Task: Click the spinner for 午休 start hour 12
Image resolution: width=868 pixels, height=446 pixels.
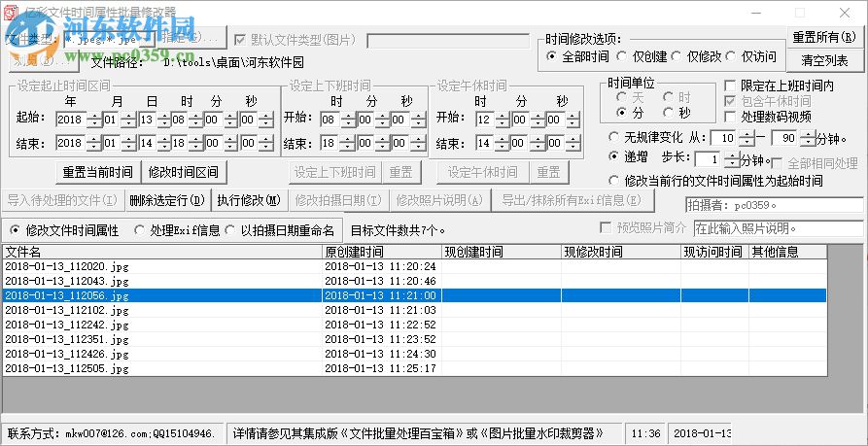Action: [503, 120]
